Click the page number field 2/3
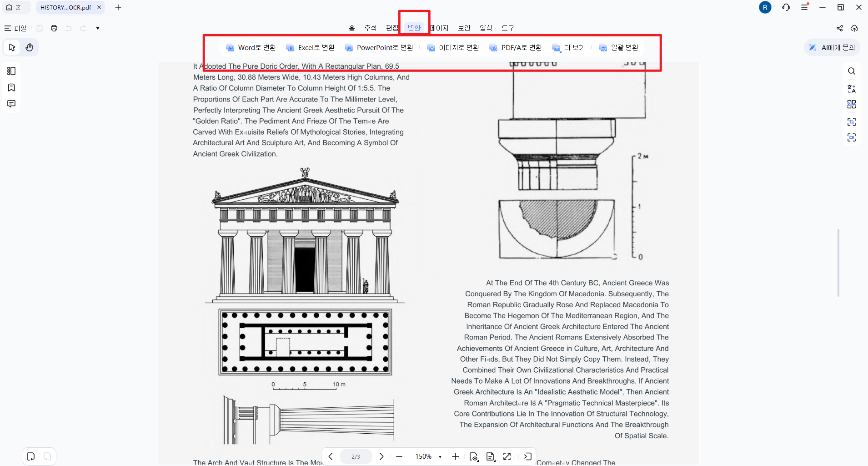The height and width of the screenshot is (466, 868). tap(356, 456)
